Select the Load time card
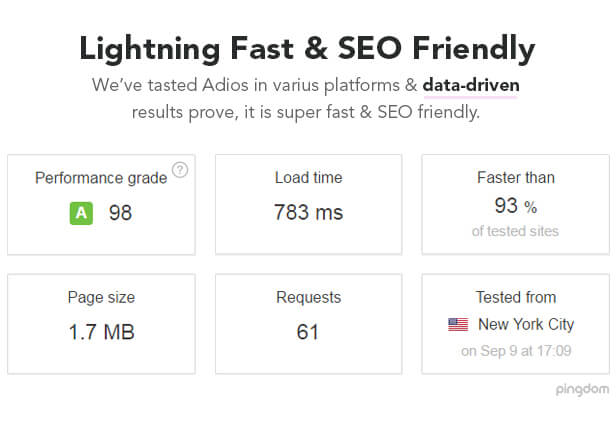 (308, 205)
